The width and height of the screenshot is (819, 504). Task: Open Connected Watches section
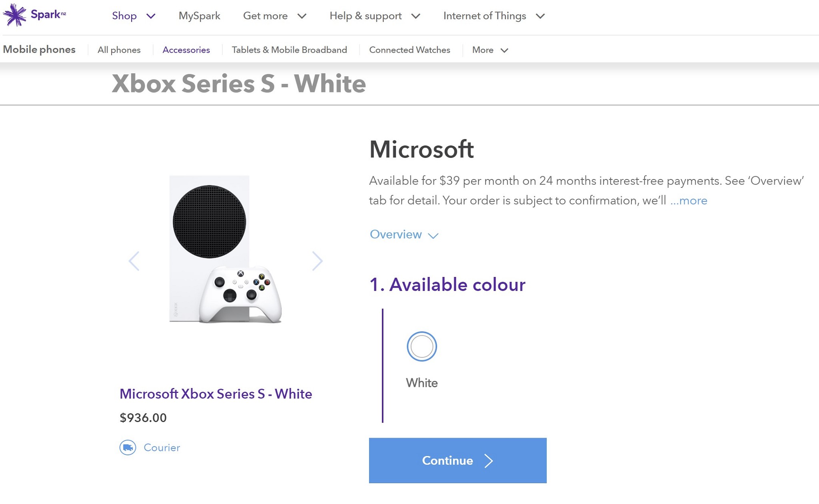click(409, 50)
